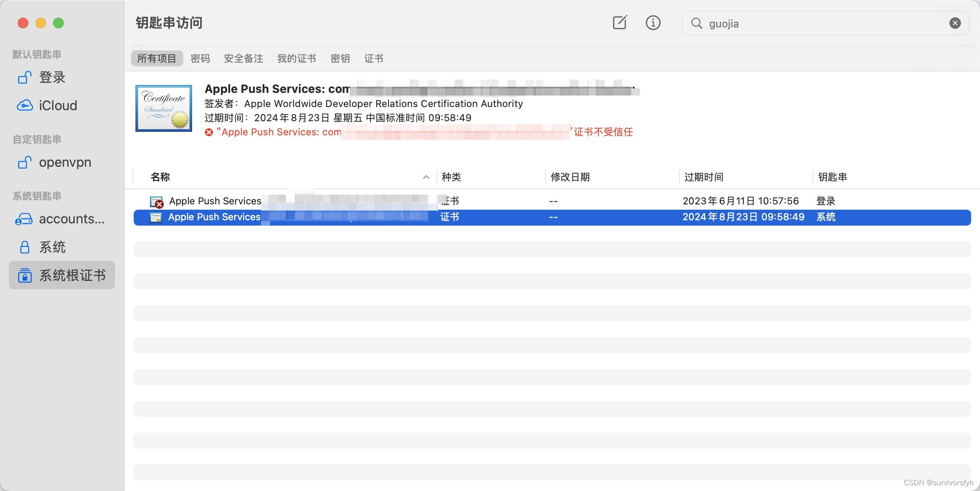Open the info button in toolbar
This screenshot has height=491, width=980.
point(653,23)
